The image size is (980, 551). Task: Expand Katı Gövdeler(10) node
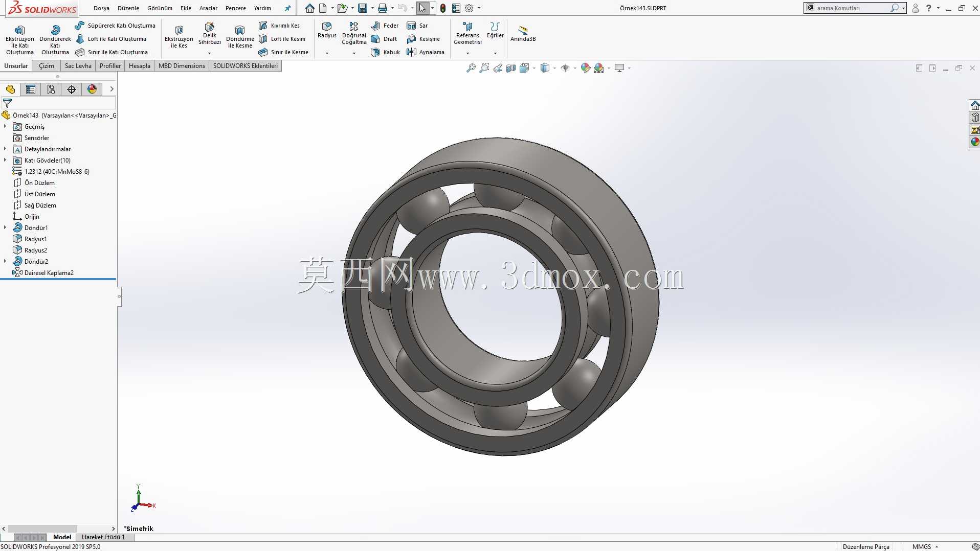(x=5, y=160)
